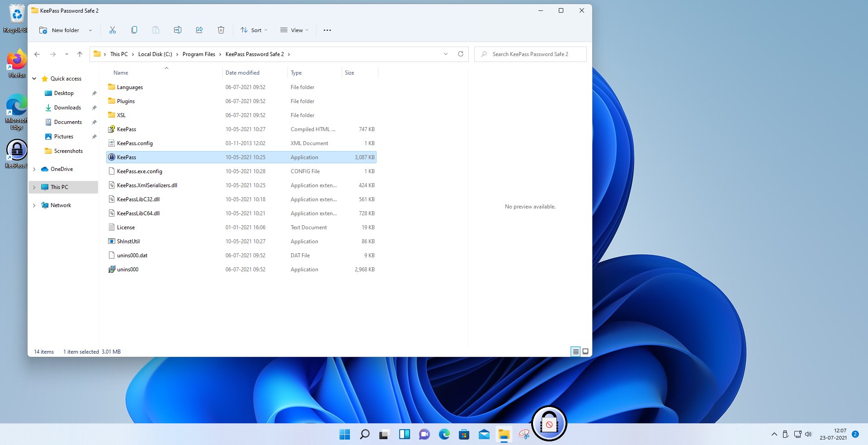The image size is (868, 445).
Task: Open the View dropdown menu
Action: point(294,30)
